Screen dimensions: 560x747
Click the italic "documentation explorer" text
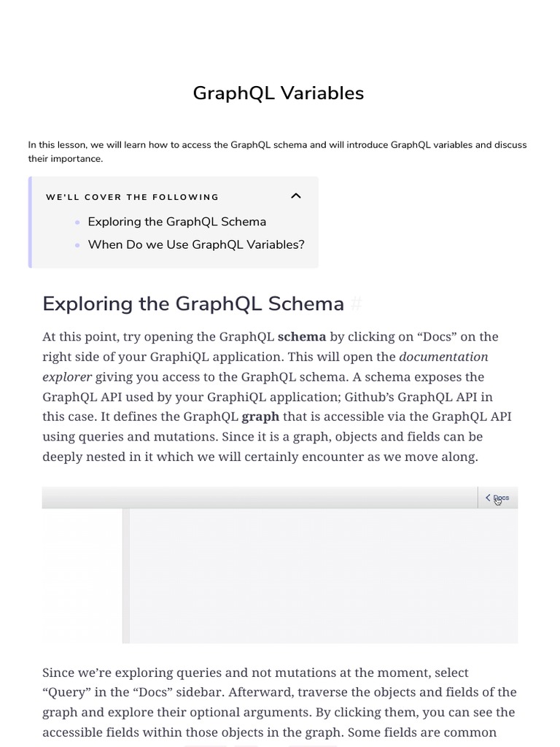coord(443,357)
